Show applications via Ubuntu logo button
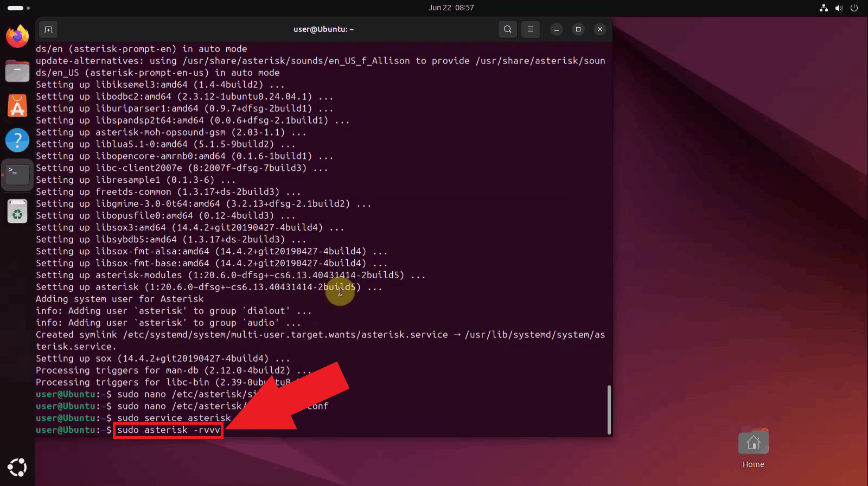Viewport: 868px width, 486px height. 17,467
